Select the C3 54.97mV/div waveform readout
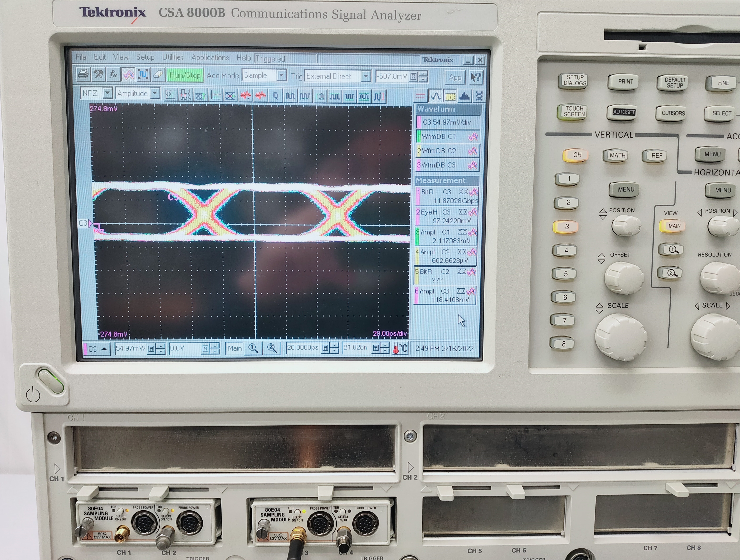 click(x=449, y=122)
